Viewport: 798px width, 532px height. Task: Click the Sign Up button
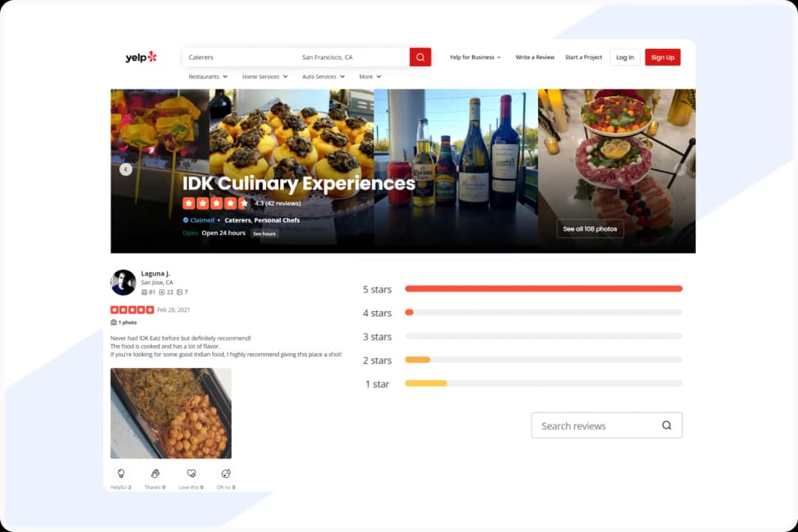click(x=663, y=57)
